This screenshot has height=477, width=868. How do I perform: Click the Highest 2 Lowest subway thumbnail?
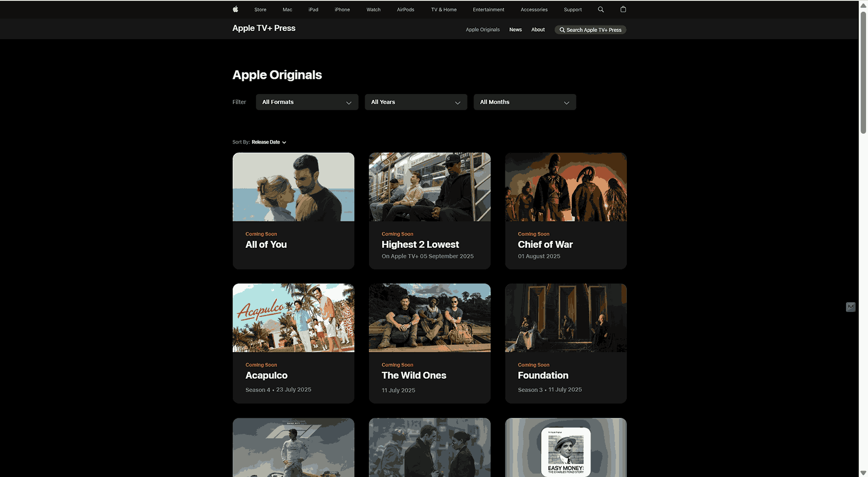(x=429, y=187)
